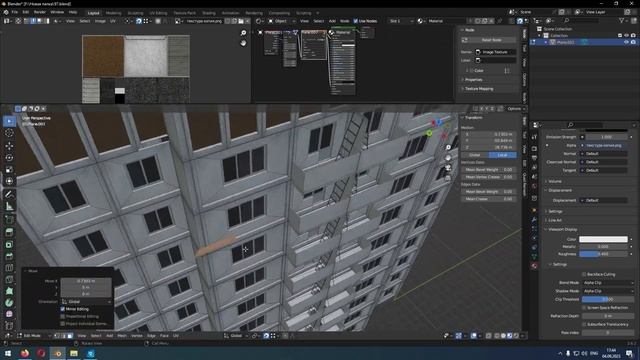Enable Subsurface Translucency checkbox
640x360 pixels.
[x=584, y=324]
